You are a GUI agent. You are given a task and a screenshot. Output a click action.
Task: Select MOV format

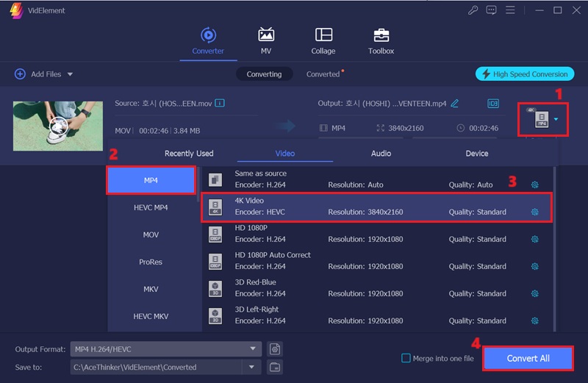151,235
